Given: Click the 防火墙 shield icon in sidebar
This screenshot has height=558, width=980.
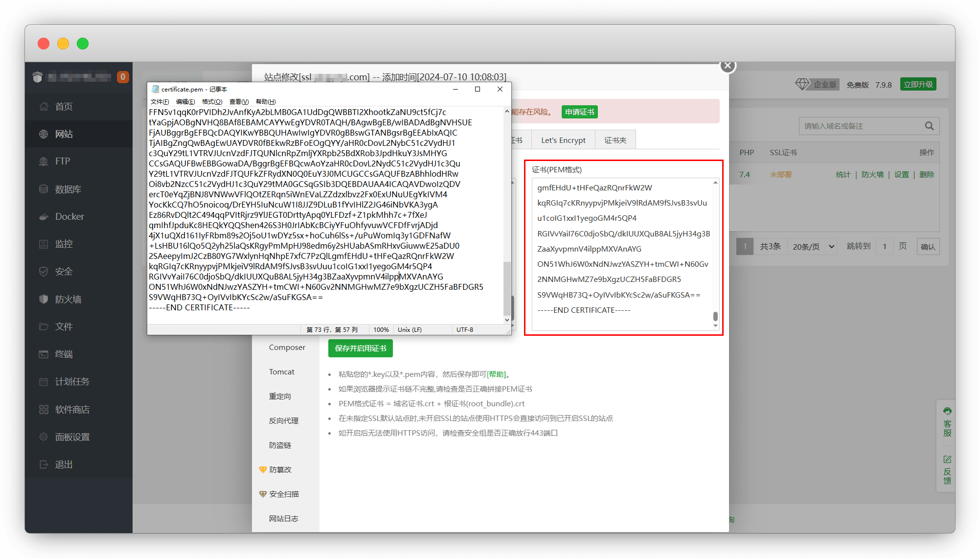Looking at the screenshot, I should (x=44, y=299).
